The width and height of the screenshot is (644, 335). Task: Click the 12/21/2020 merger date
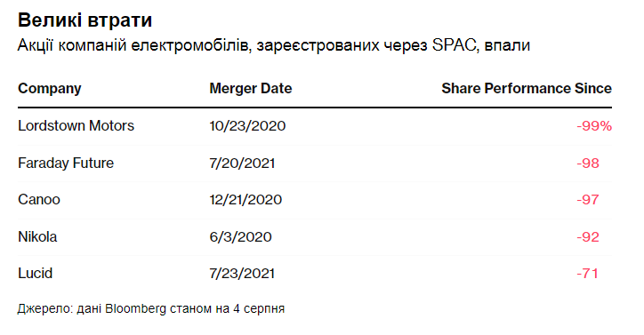pos(246,200)
